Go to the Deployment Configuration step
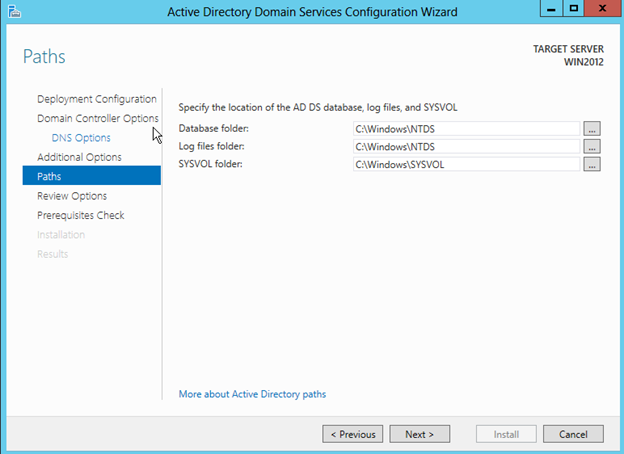Image resolution: width=624 pixels, height=454 pixels. point(96,99)
